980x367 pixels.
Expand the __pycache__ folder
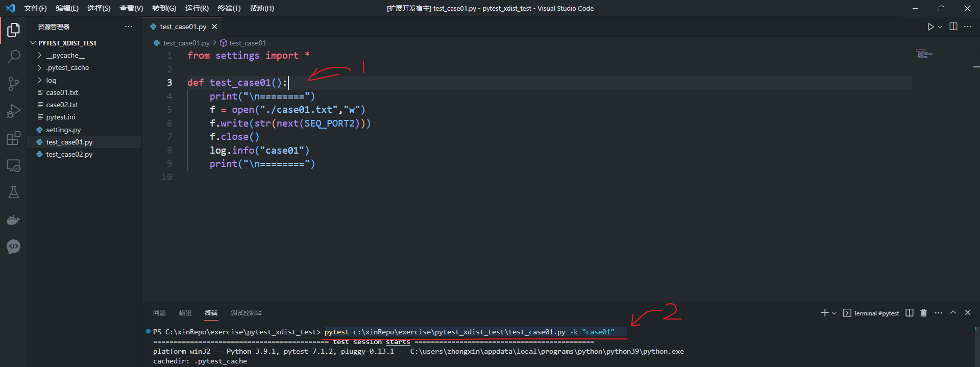(65, 55)
